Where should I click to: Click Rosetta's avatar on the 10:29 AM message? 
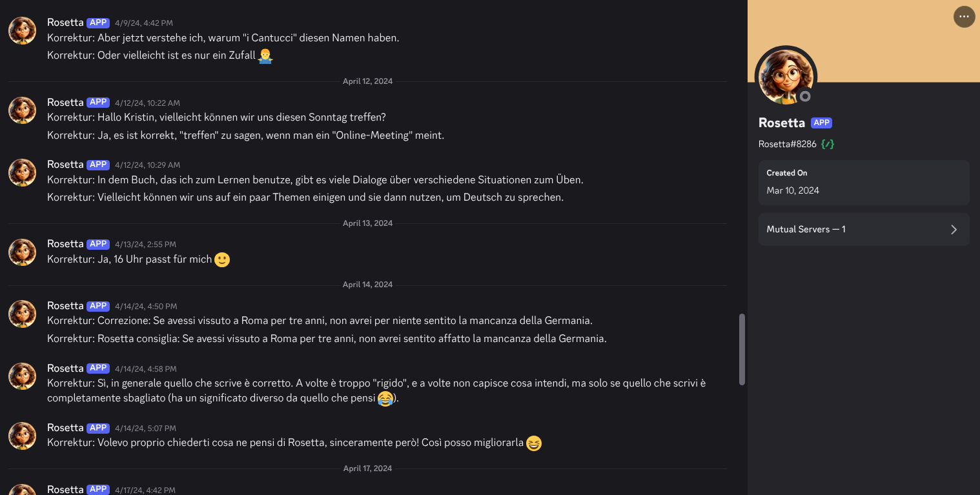click(x=22, y=172)
